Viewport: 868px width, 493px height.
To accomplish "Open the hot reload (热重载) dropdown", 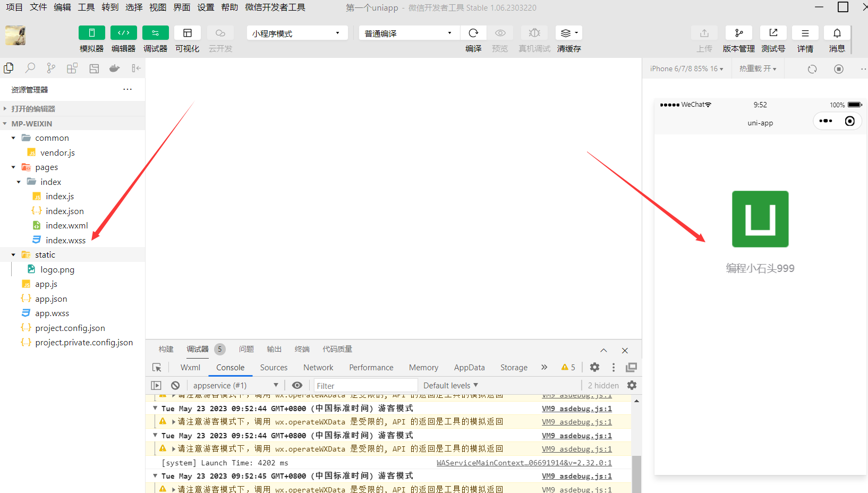I will (758, 69).
